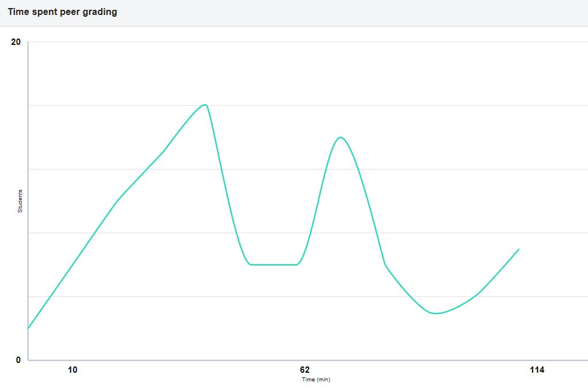Click the lowest dip of the curve near the end
This screenshot has width=588, height=390.
click(436, 313)
